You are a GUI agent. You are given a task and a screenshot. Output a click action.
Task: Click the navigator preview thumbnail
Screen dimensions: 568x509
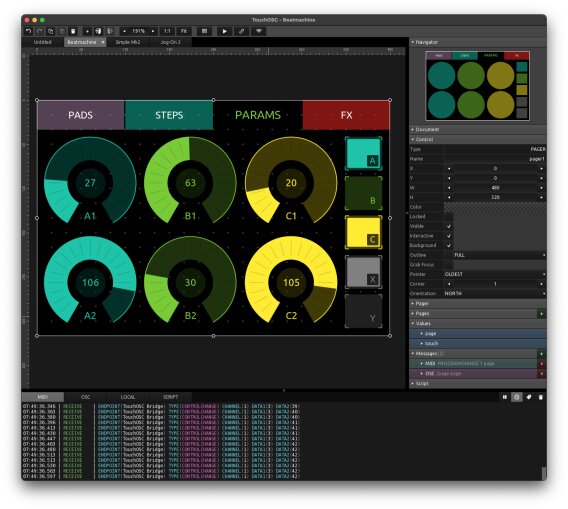(477, 86)
